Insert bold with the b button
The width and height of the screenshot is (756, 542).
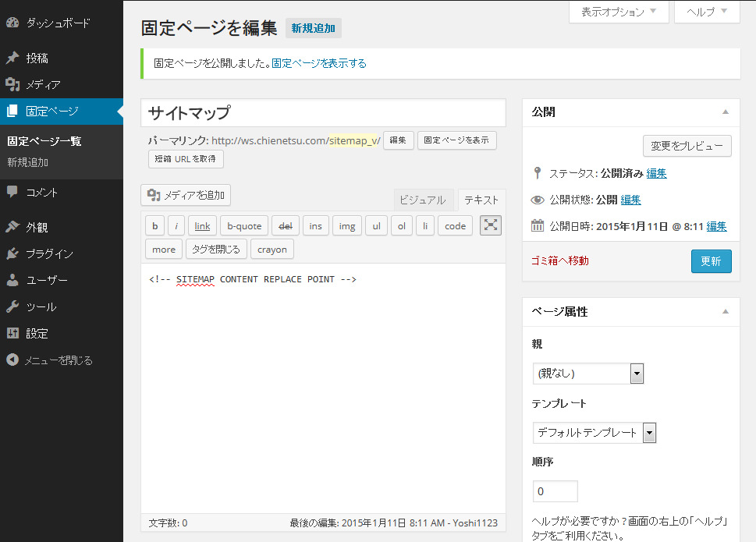154,225
